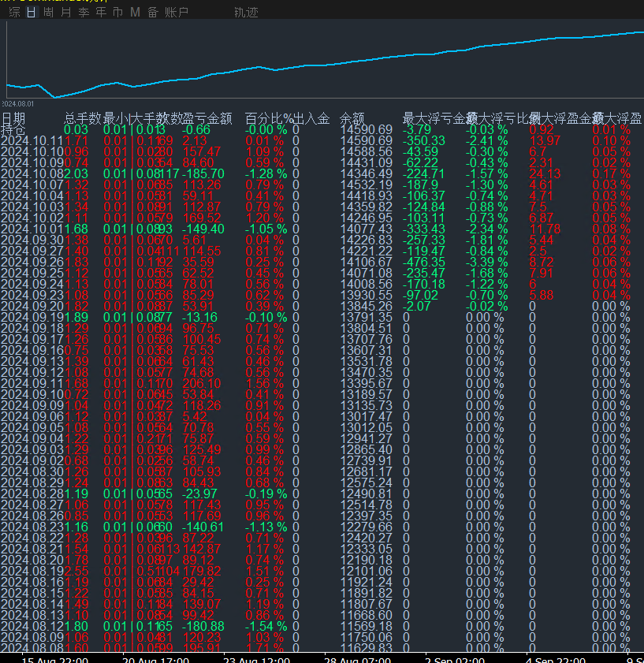Switch to the 账户 account tab
The height and width of the screenshot is (663, 644).
pos(177,13)
